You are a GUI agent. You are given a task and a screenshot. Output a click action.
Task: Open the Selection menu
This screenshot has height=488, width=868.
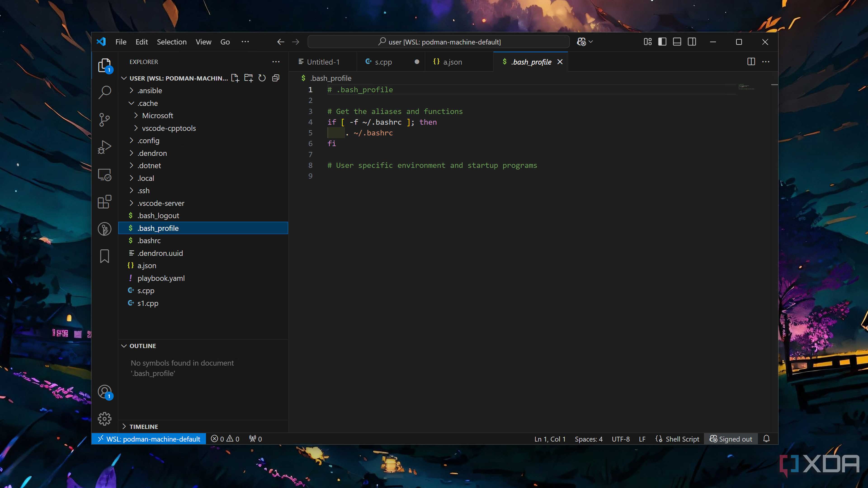pyautogui.click(x=172, y=42)
